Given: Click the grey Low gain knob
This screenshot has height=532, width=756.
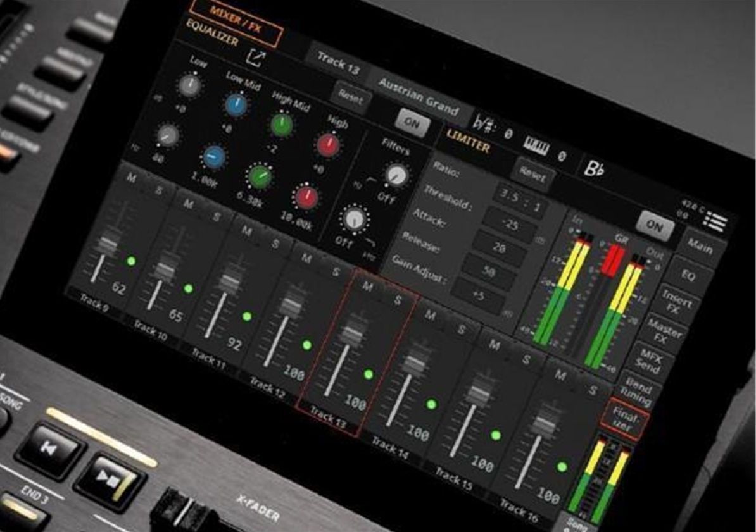Looking at the screenshot, I should tap(189, 85).
